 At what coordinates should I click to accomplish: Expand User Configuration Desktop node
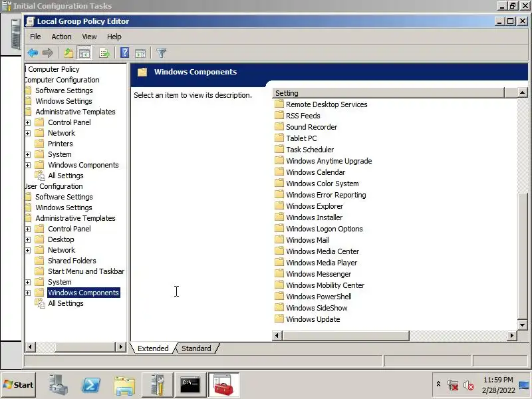click(28, 239)
